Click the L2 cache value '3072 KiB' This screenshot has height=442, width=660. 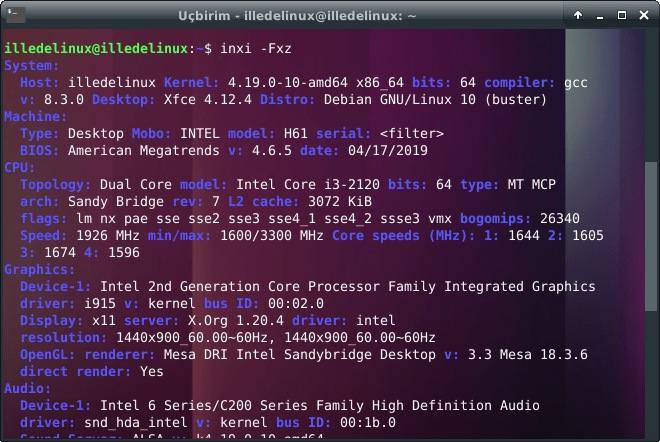pos(340,202)
